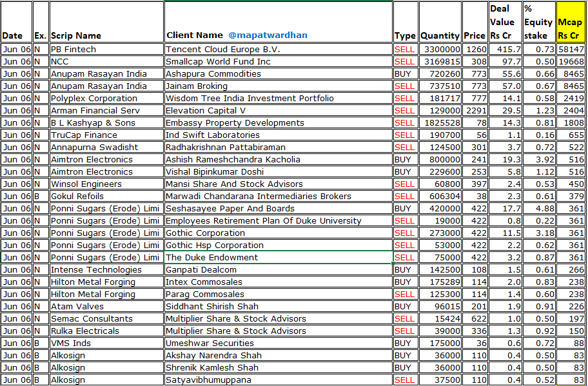Click Ashapura Commodities client cell

click(279, 74)
